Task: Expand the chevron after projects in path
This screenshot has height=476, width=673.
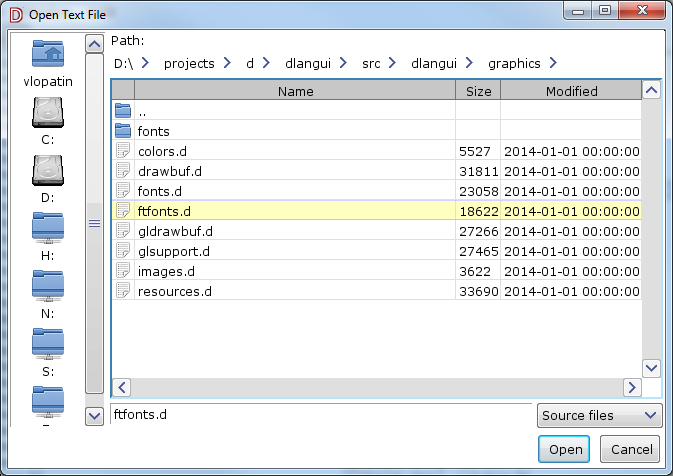Action: click(x=229, y=63)
